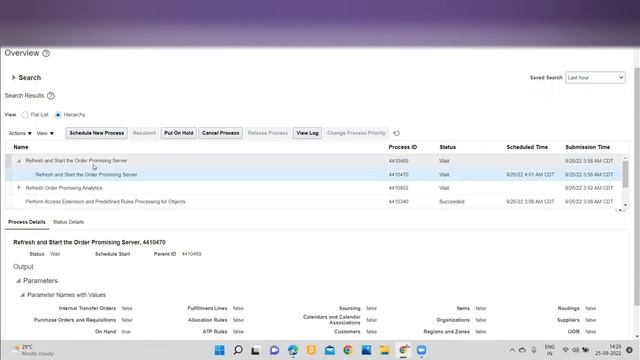This screenshot has width=640, height=360.
Task: Expand the Search section
Action: [13, 78]
